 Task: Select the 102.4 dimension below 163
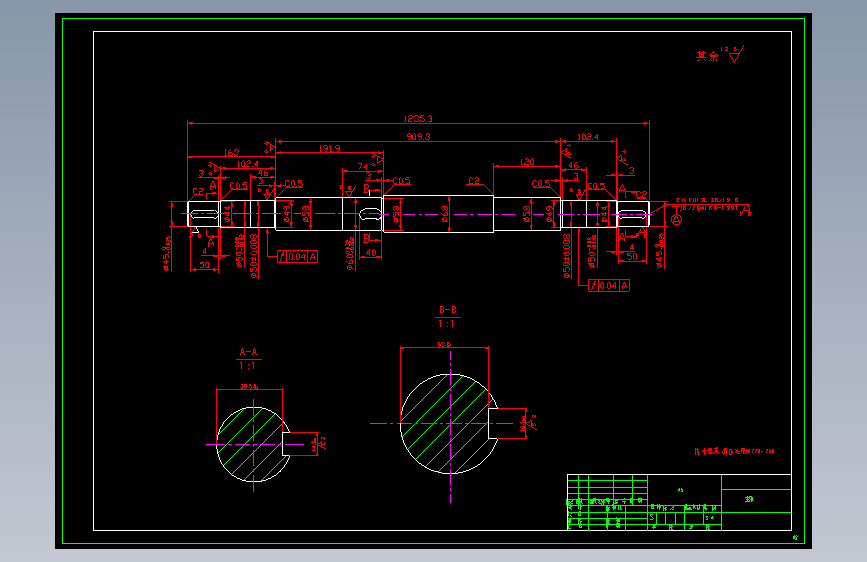tap(248, 164)
